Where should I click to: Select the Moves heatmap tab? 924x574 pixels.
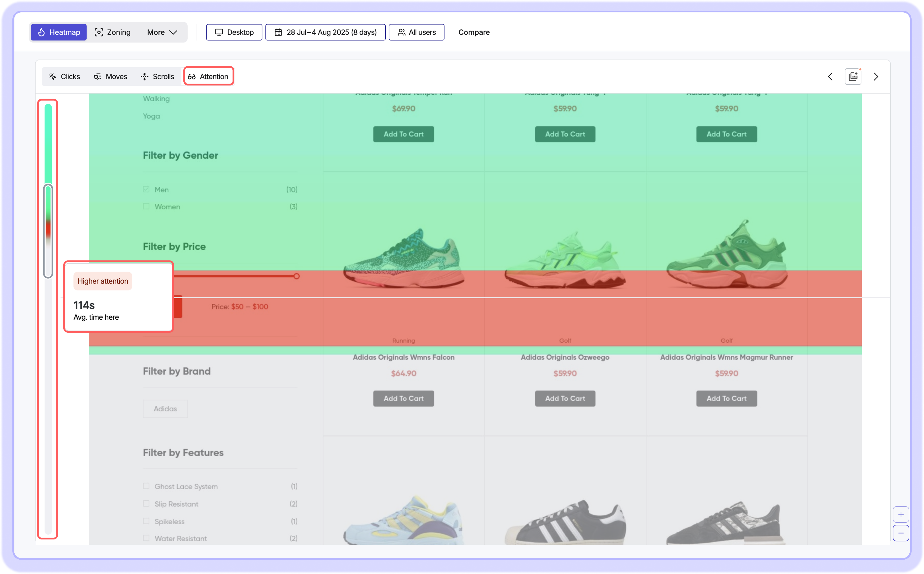coord(111,76)
